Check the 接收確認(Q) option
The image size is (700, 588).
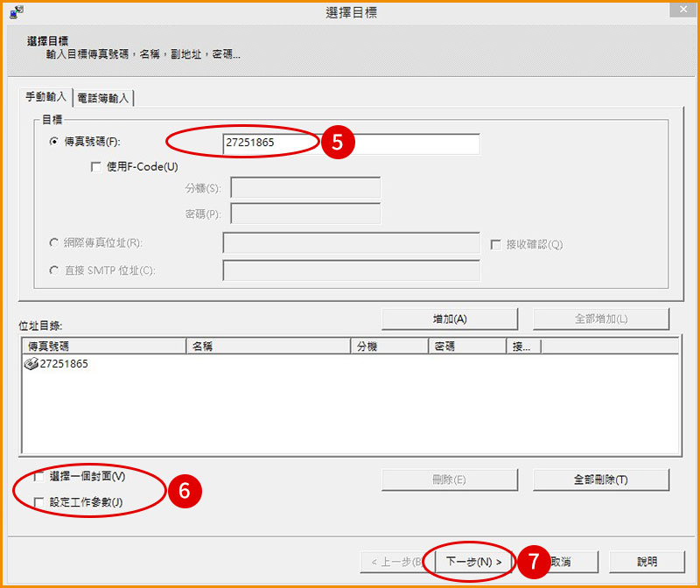coord(496,245)
